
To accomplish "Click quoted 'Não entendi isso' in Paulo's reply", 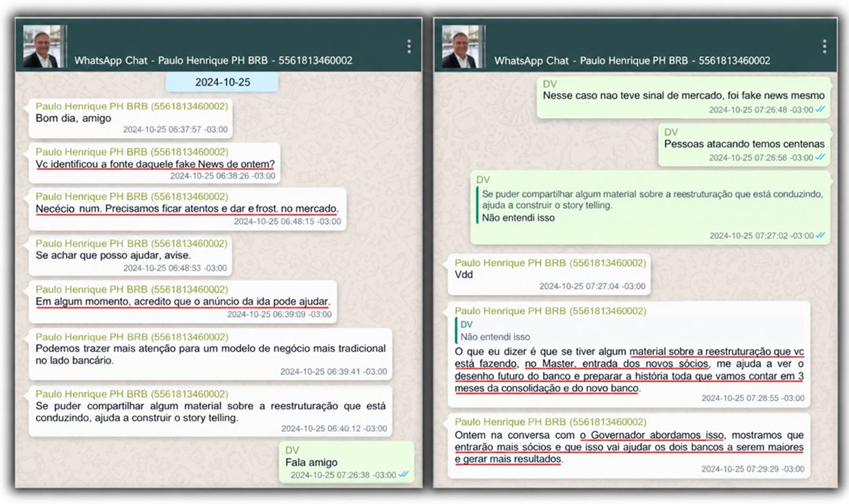I will (495, 337).
